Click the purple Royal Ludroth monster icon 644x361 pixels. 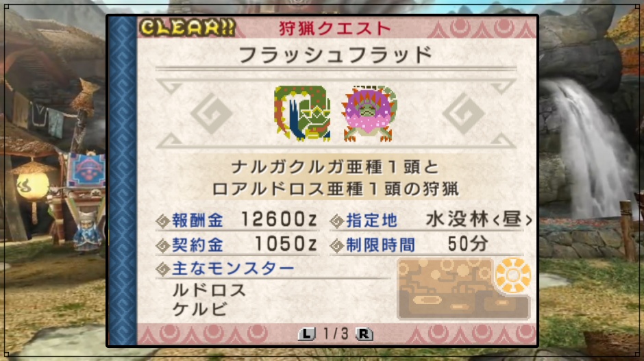click(370, 114)
